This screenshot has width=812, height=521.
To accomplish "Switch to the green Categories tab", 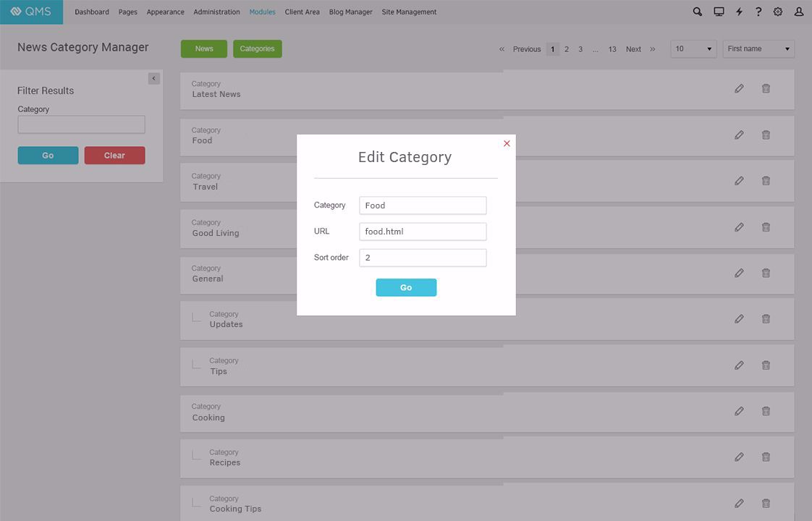I will coord(257,49).
